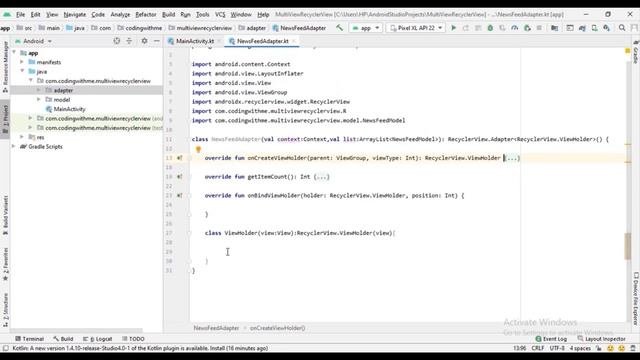640x360 pixels.
Task: Expand the res folder
Action: pyautogui.click(x=22, y=137)
